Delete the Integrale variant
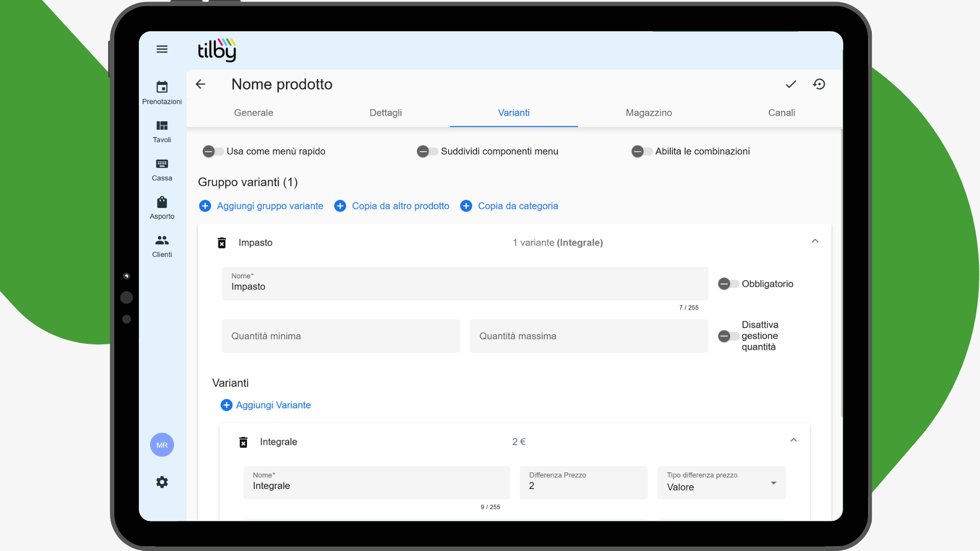 (x=243, y=442)
